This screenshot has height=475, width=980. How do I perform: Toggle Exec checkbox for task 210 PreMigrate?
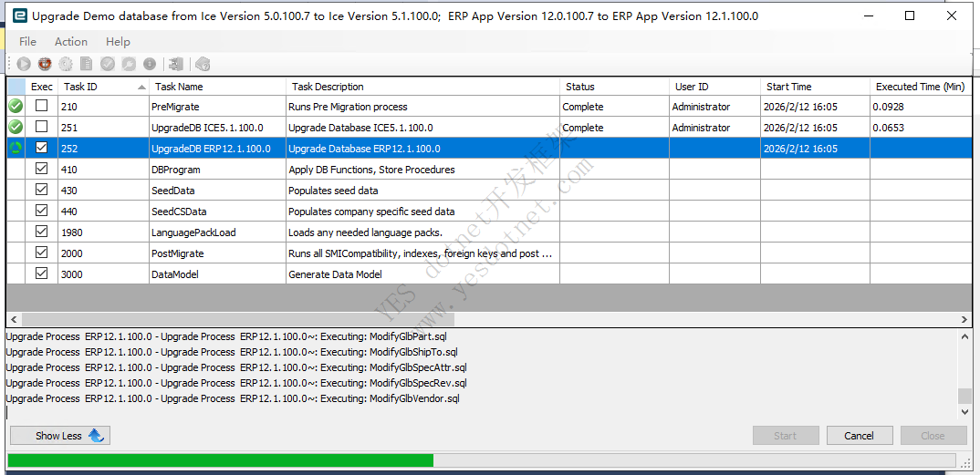pyautogui.click(x=41, y=106)
